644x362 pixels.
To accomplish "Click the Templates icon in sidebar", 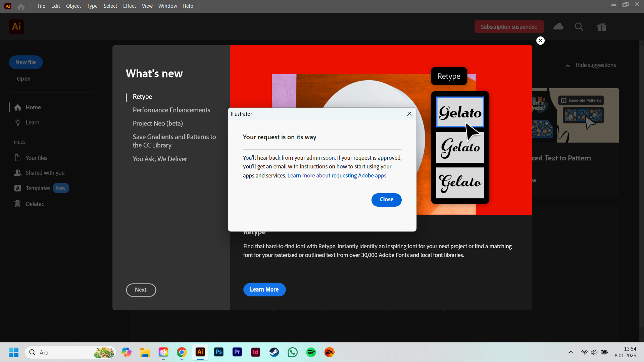I will click(18, 188).
